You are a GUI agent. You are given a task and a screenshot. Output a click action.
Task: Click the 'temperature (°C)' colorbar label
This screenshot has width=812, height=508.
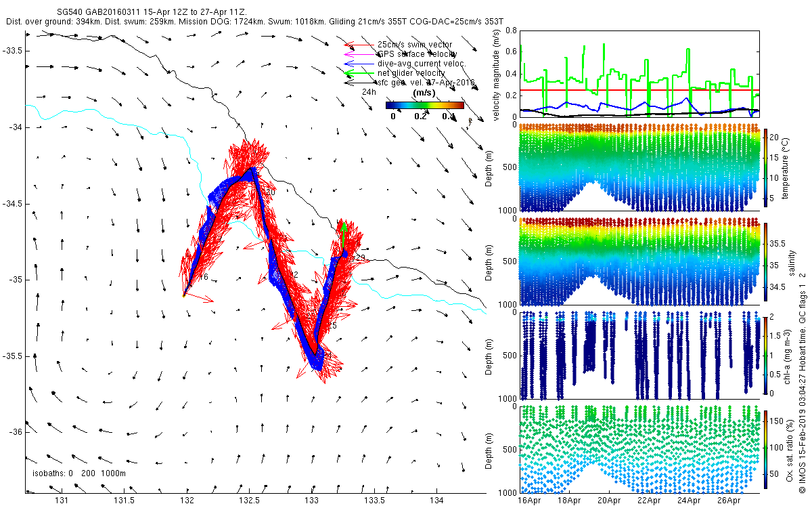pyautogui.click(x=787, y=170)
